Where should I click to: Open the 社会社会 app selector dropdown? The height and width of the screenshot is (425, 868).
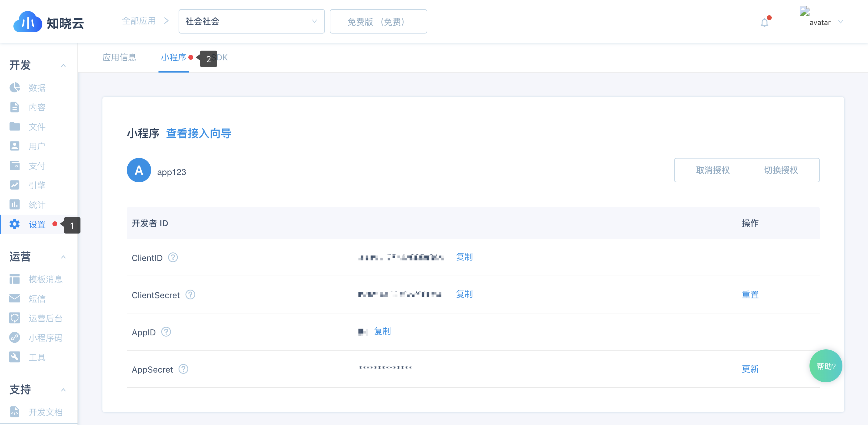coord(251,22)
